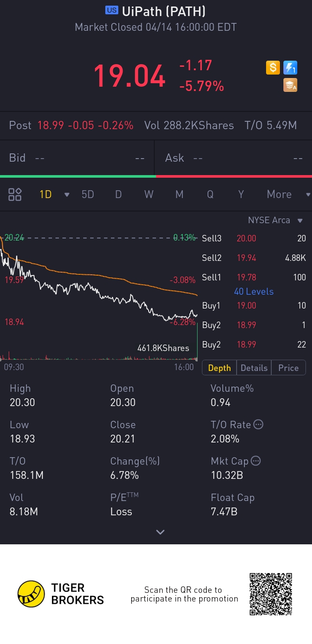Tap the last price 19.04
312x644 pixels.
click(130, 76)
